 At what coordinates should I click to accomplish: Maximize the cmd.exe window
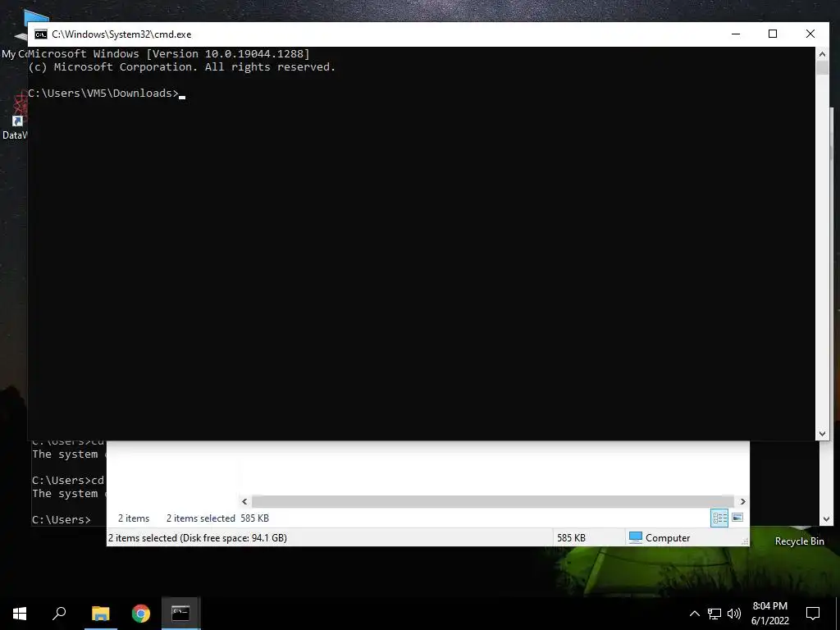[x=773, y=34]
